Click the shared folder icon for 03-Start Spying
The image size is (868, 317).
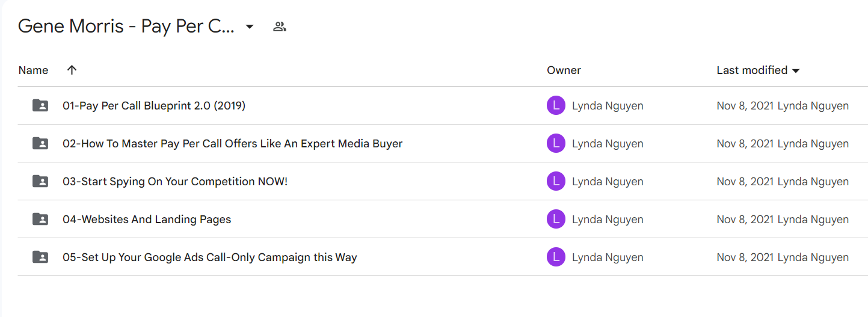click(x=40, y=182)
